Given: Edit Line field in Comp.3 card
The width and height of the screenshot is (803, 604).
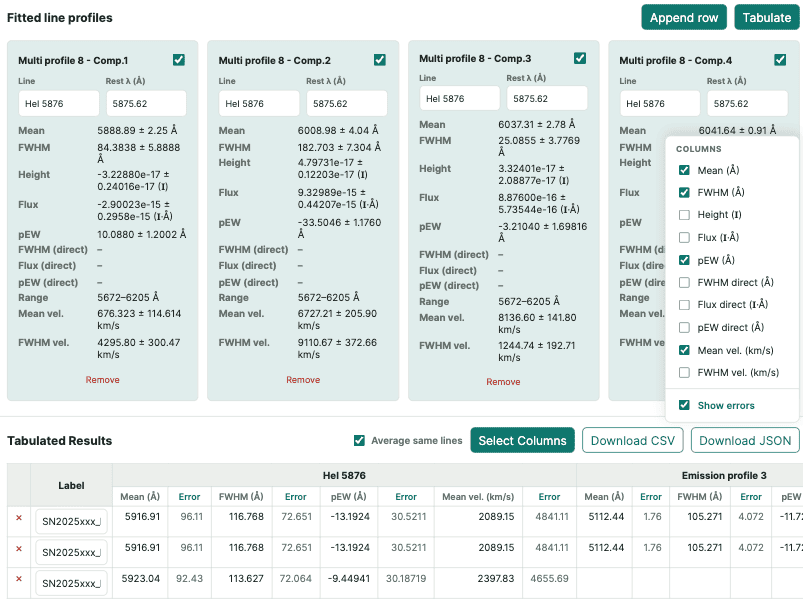Looking at the screenshot, I should [459, 98].
